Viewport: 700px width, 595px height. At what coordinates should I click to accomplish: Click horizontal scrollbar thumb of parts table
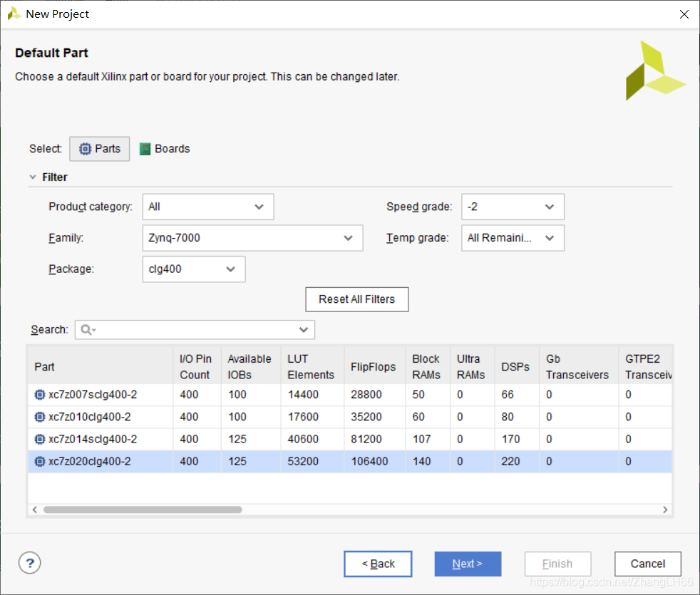pyautogui.click(x=143, y=509)
